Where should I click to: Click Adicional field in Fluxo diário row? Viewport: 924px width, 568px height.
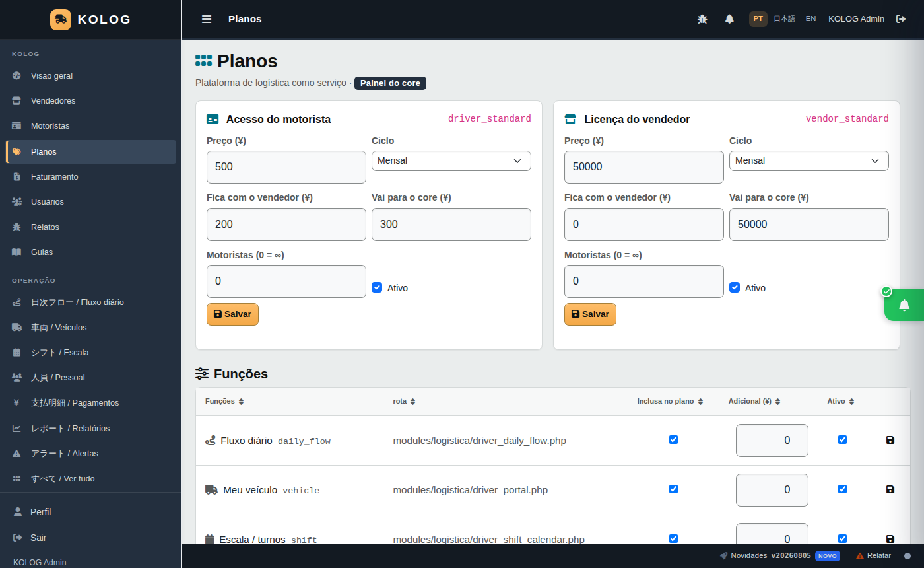pyautogui.click(x=772, y=441)
